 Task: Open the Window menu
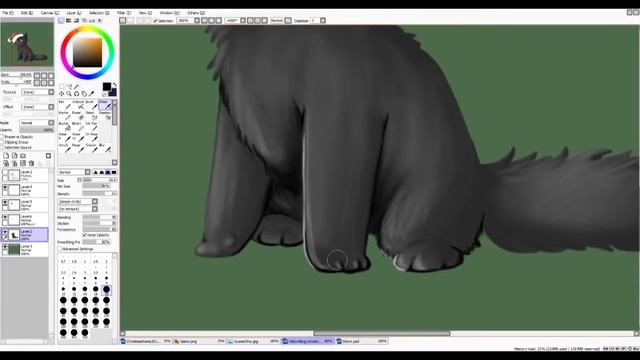(169, 13)
